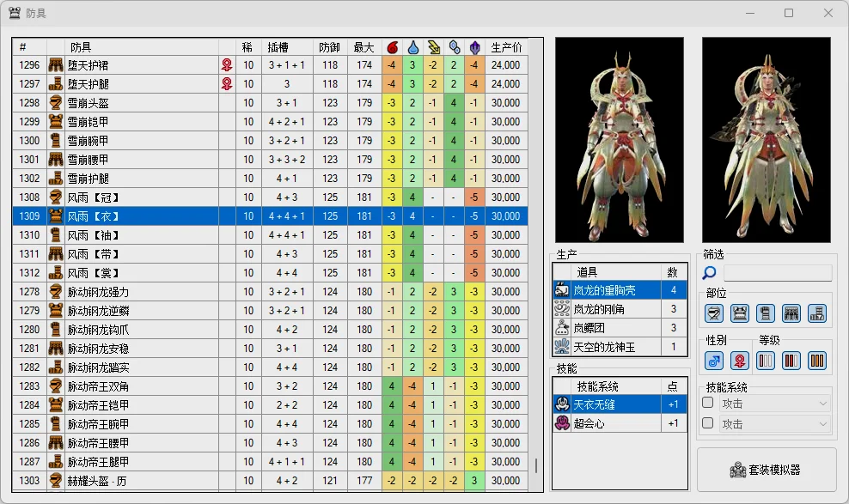Open the 套装模拟器 set simulator
The width and height of the screenshot is (849, 504).
[767, 470]
